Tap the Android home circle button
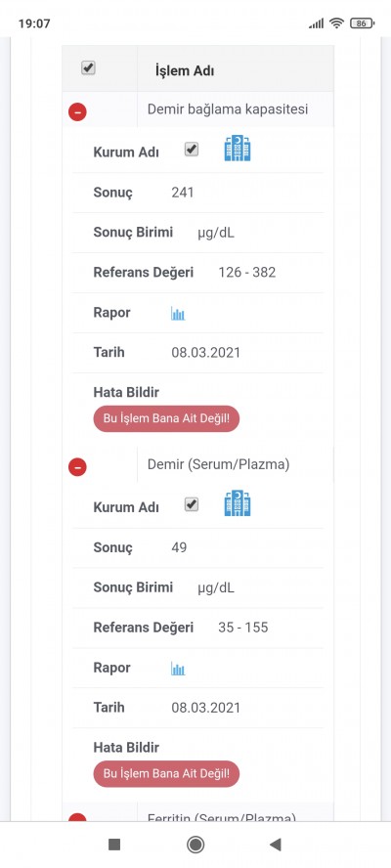Image resolution: width=391 pixels, height=868 pixels. [195, 845]
